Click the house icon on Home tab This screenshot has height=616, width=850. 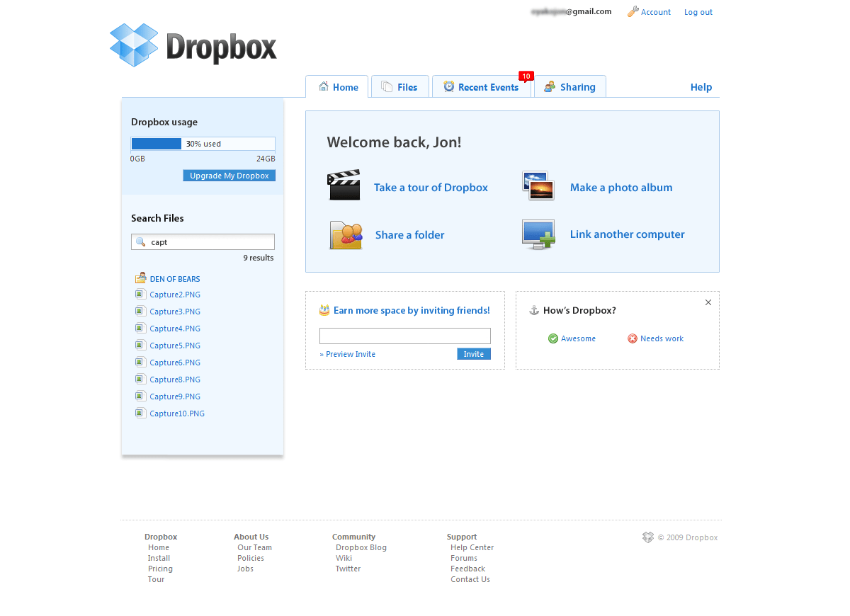point(324,86)
